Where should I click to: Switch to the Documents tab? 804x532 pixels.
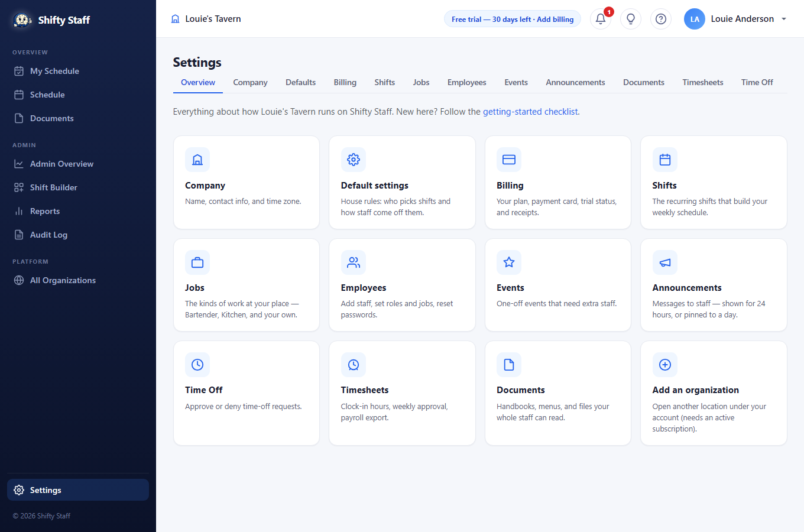pos(644,82)
